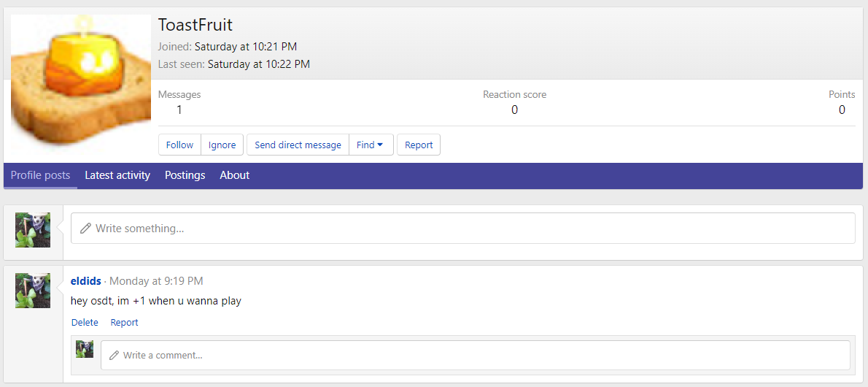
Task: Click the post text 'hey osdt, im +1'
Action: pyautogui.click(x=109, y=301)
